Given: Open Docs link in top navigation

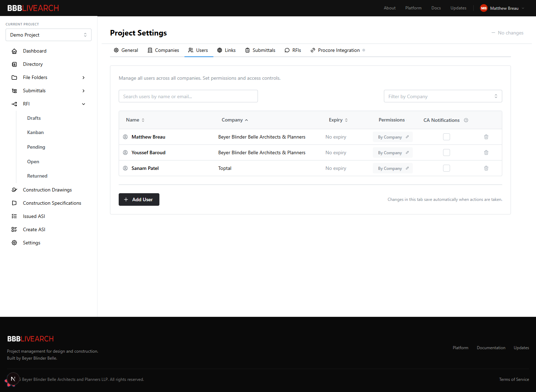Looking at the screenshot, I should (436, 8).
